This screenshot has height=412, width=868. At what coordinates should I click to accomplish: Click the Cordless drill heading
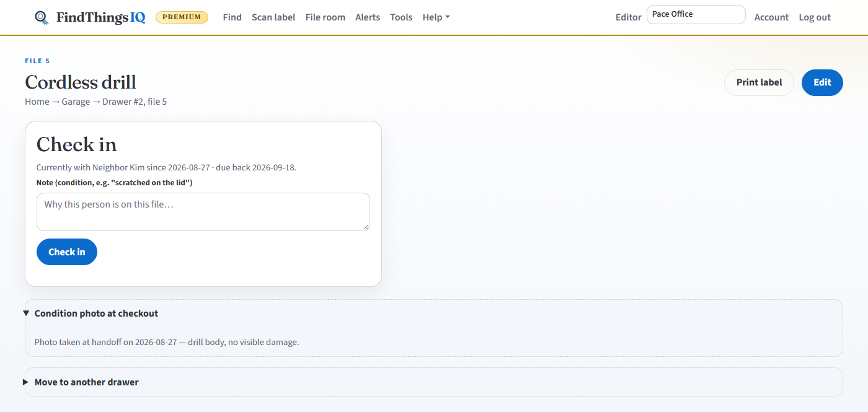tap(81, 82)
